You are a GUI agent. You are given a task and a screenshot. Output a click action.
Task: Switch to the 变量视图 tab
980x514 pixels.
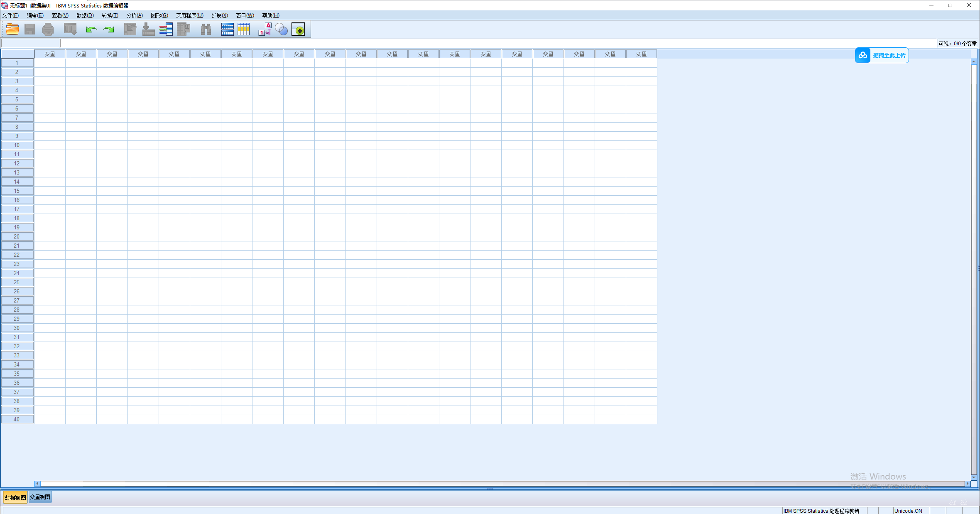tap(40, 497)
